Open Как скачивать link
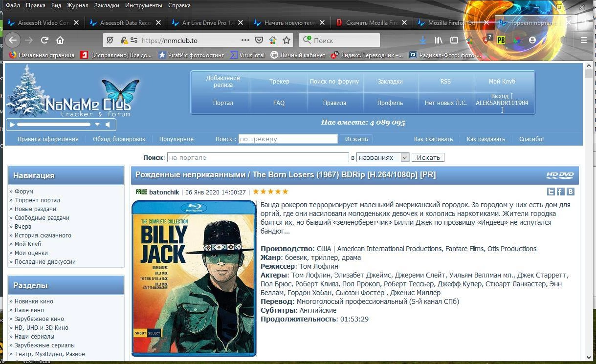 (433, 139)
